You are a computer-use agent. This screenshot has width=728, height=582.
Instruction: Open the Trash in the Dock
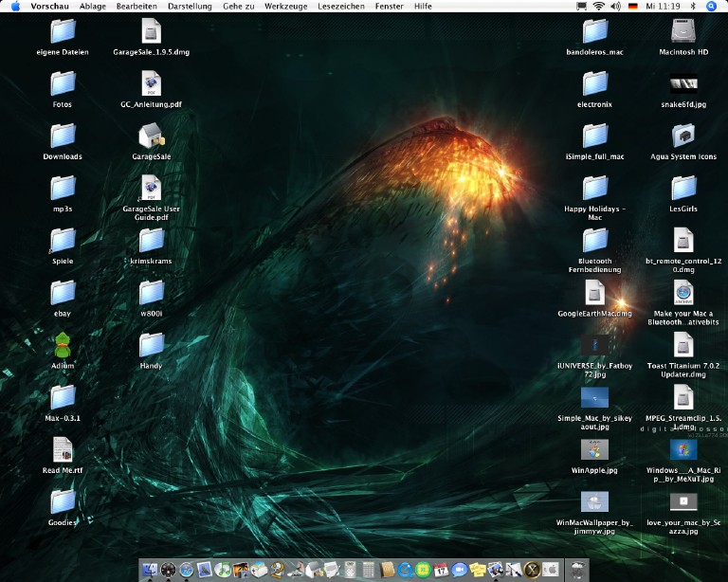click(x=577, y=570)
